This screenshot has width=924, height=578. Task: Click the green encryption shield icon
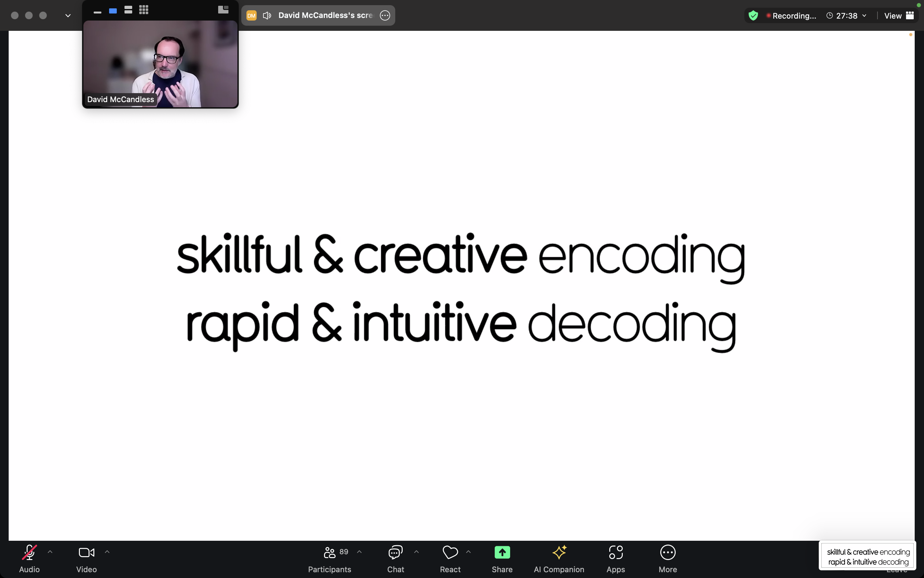(753, 16)
